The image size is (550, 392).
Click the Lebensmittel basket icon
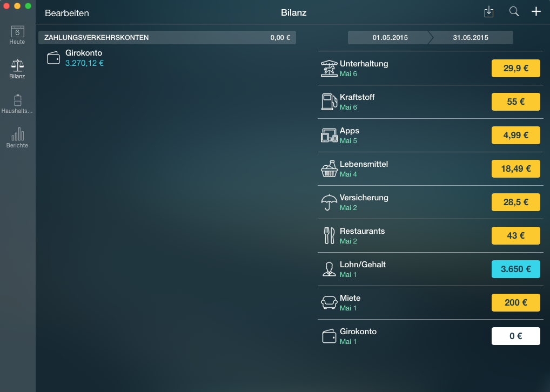click(329, 169)
